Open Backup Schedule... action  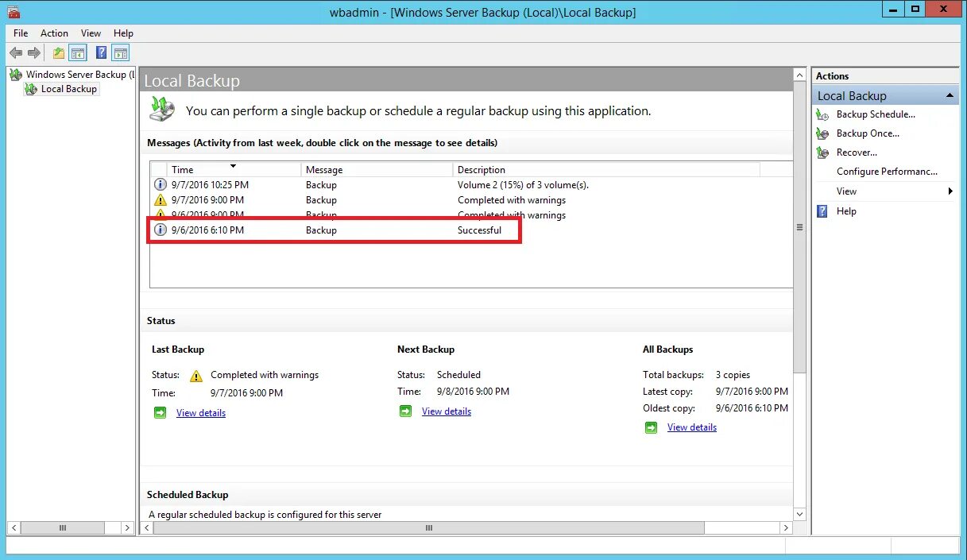coord(876,114)
